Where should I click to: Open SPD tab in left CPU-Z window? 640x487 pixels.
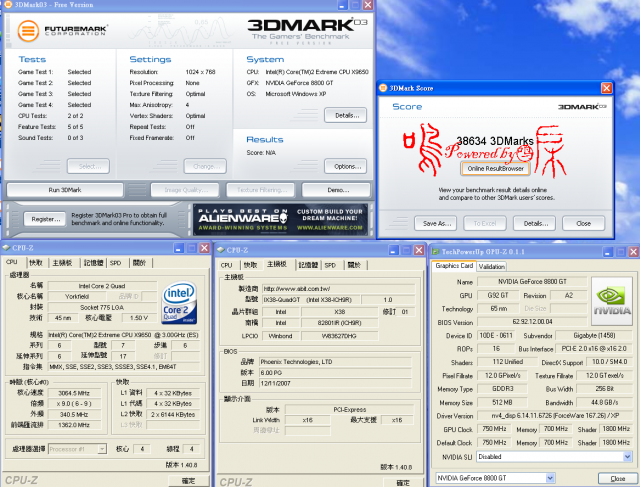116,263
